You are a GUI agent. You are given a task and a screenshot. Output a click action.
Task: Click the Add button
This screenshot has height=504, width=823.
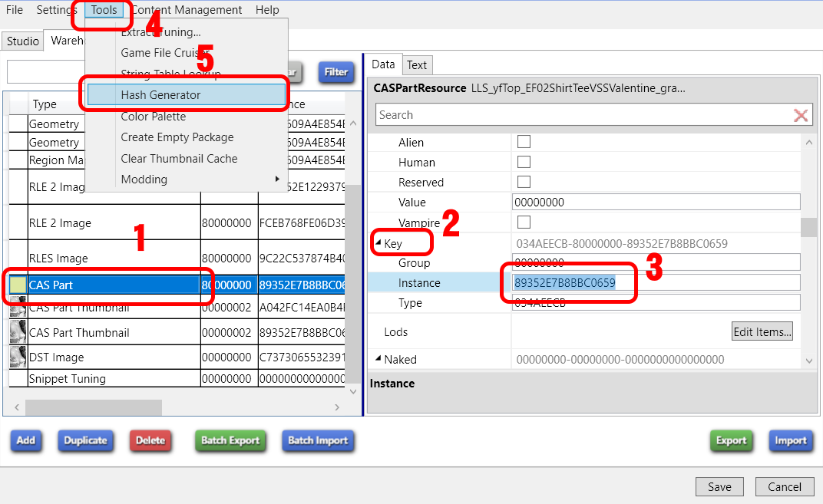[26, 440]
